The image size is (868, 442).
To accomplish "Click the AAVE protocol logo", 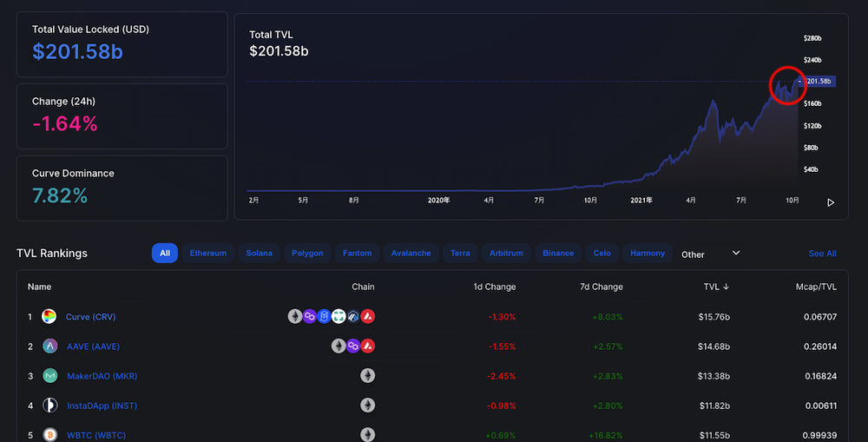I will (x=50, y=346).
